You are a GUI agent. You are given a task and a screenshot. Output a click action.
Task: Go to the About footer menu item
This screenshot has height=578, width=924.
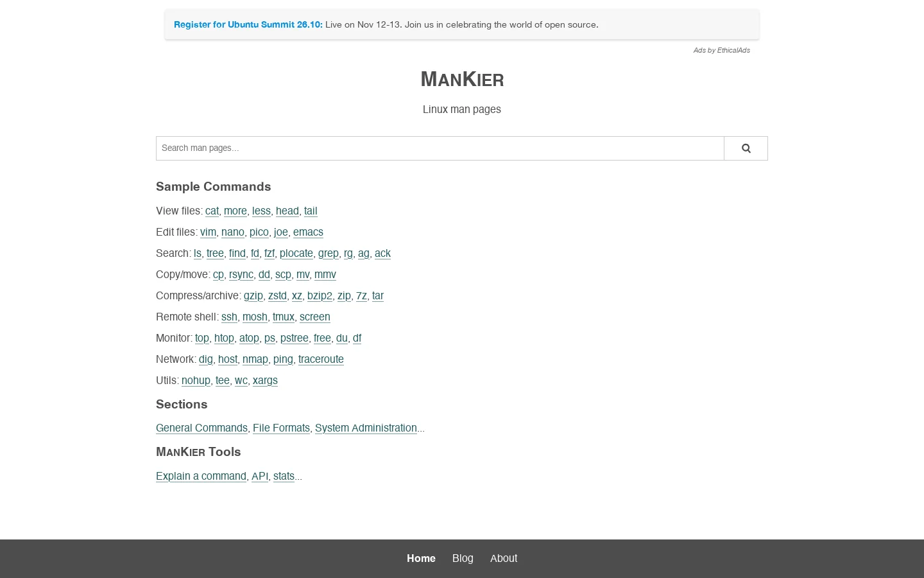pyautogui.click(x=504, y=558)
